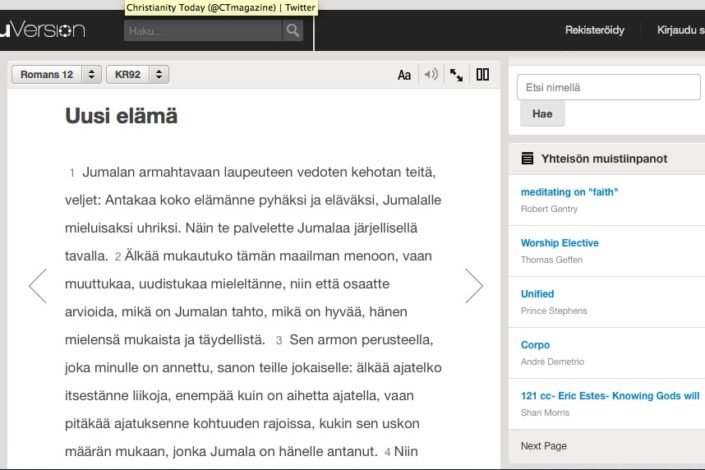
Task: Click the Haku search field
Action: click(x=203, y=31)
